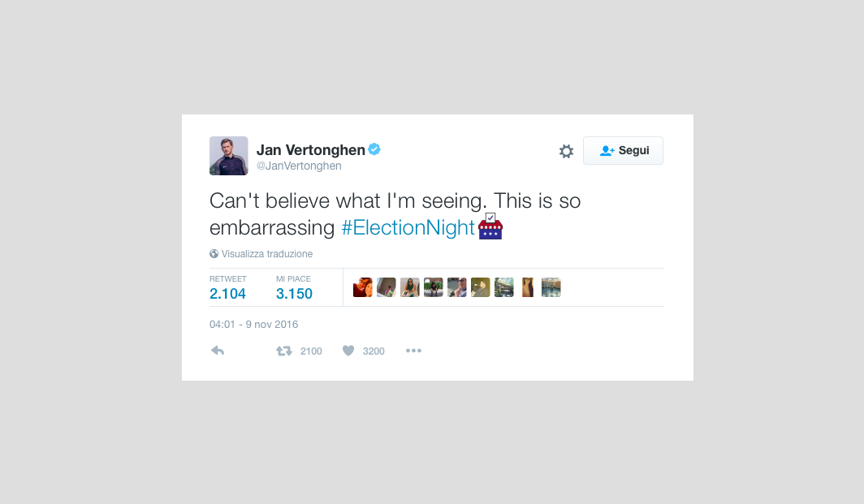View the 2.104 Retweet count list
Viewport: 864px width, 504px height.
(x=227, y=288)
